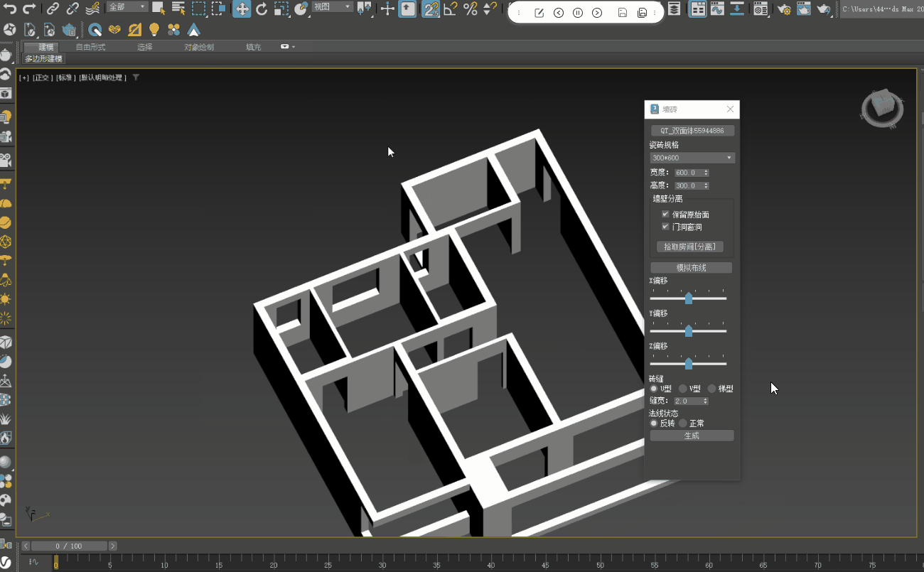924x572 pixels.
Task: Toggle the 保留原始面 checkbox
Action: click(x=665, y=214)
